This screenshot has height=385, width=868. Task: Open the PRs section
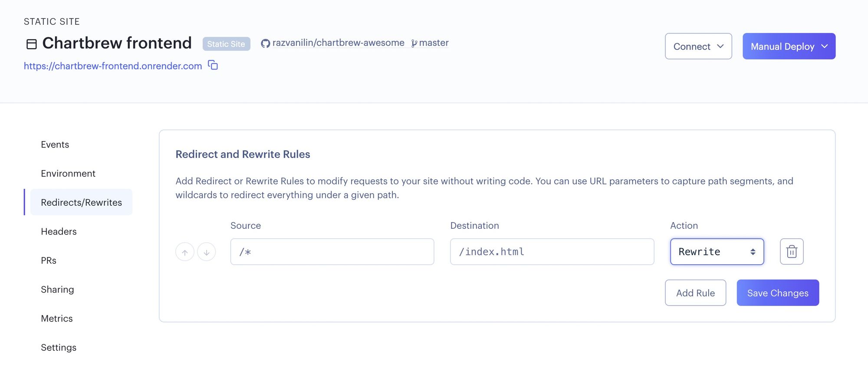click(x=49, y=260)
